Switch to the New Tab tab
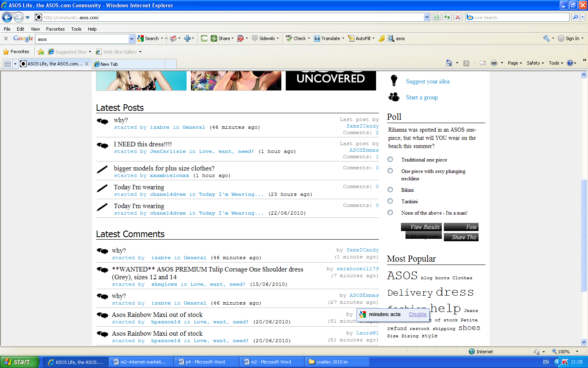This screenshot has width=588, height=368. (x=129, y=64)
